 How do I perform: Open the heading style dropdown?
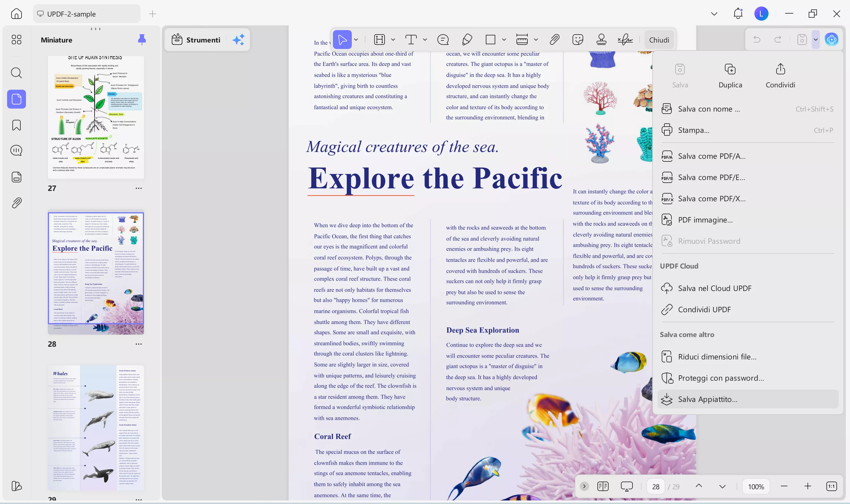[x=393, y=40]
